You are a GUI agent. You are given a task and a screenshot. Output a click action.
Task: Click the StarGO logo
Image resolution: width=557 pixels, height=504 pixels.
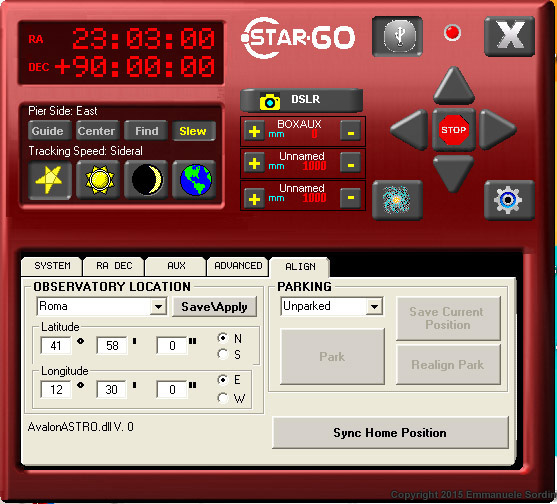point(298,38)
